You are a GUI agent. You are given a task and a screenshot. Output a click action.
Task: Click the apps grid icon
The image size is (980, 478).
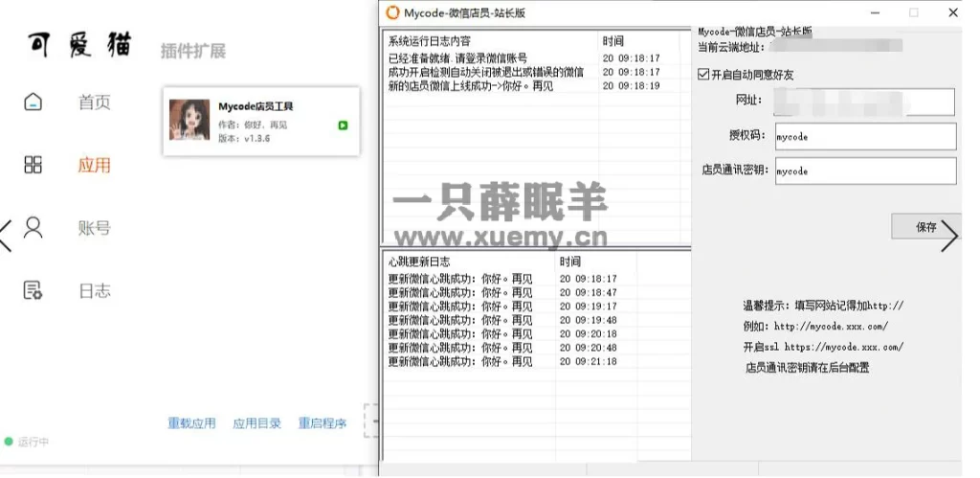(33, 165)
